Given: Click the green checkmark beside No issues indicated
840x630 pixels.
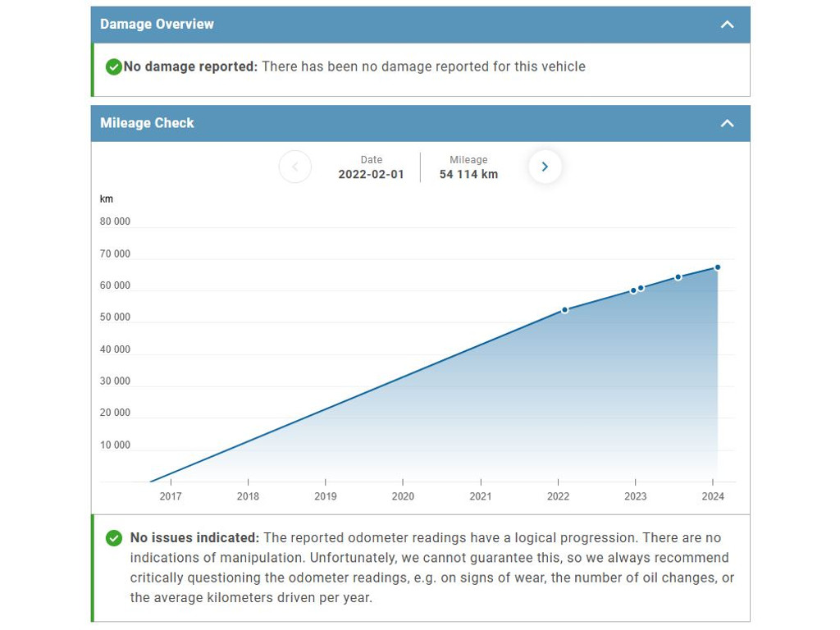Looking at the screenshot, I should click(x=114, y=538).
